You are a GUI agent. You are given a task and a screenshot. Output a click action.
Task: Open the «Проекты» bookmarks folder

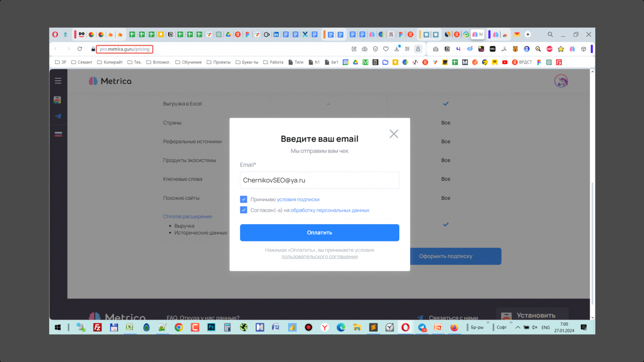[x=219, y=62]
